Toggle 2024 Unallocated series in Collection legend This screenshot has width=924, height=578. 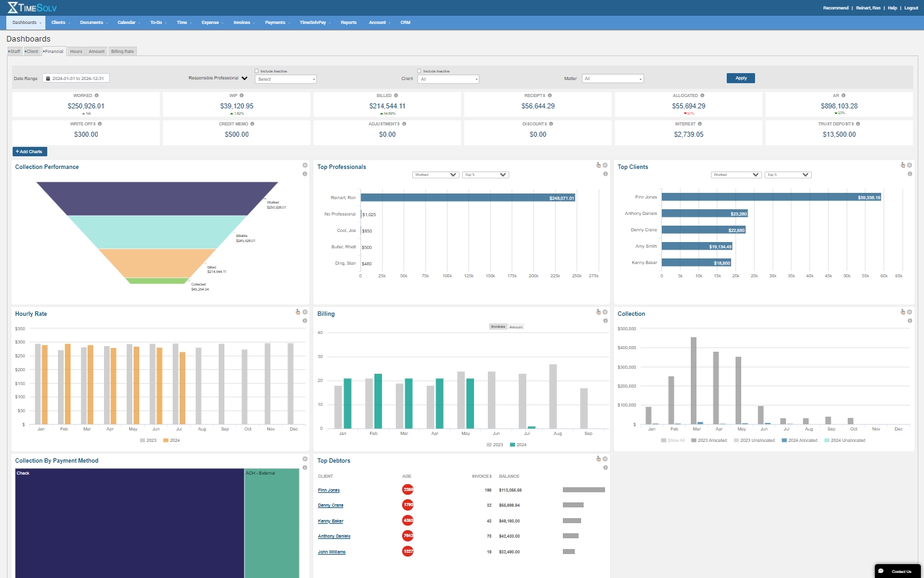click(x=845, y=441)
